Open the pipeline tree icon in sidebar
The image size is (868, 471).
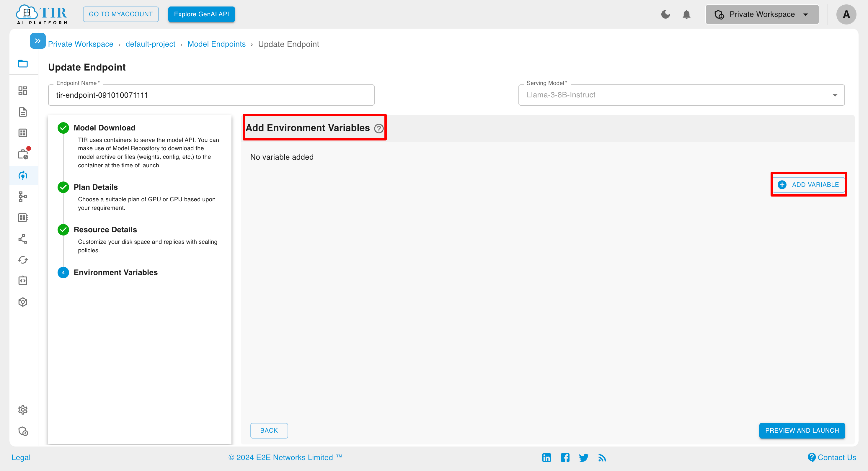pyautogui.click(x=23, y=197)
